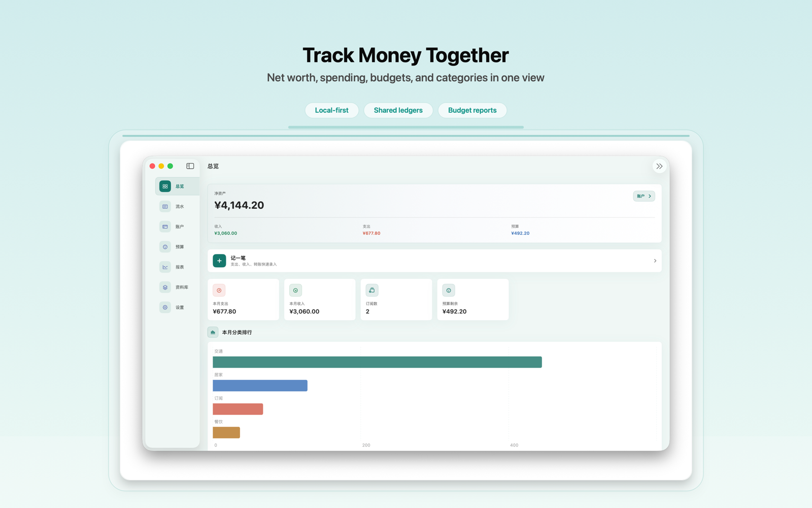Click the 预算剩余 card icon
The width and height of the screenshot is (812, 508).
point(449,290)
